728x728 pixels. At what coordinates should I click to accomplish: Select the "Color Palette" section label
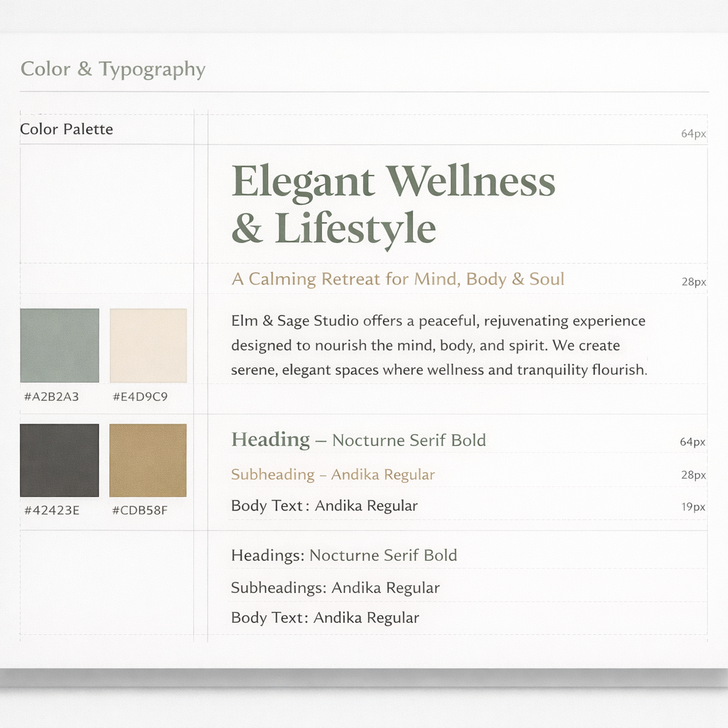pos(67,129)
